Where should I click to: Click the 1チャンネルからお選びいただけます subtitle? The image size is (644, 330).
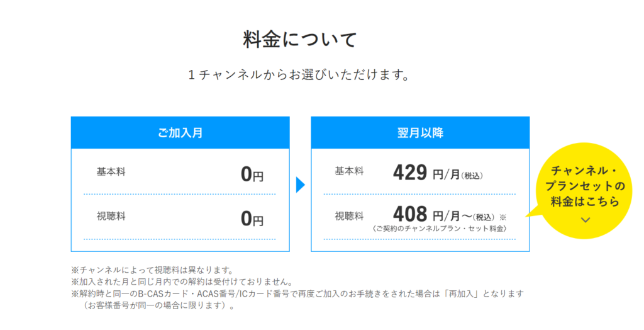(x=299, y=75)
